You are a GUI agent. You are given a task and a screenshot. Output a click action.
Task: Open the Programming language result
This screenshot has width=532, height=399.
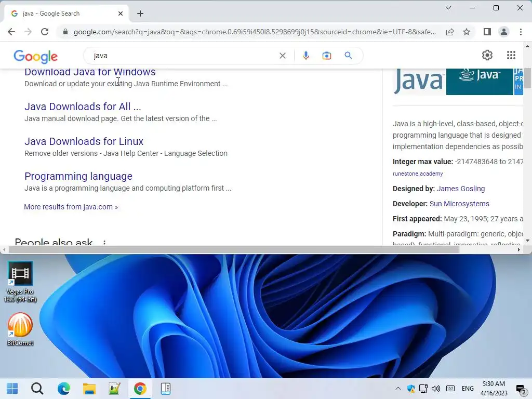78,177
